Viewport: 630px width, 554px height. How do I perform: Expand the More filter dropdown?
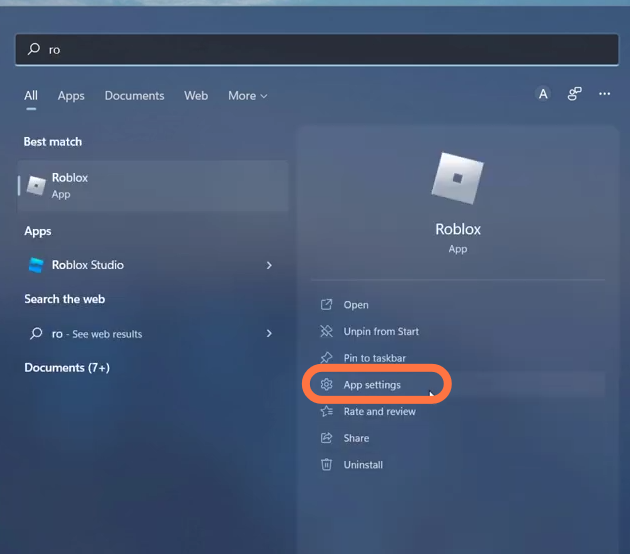pyautogui.click(x=248, y=96)
